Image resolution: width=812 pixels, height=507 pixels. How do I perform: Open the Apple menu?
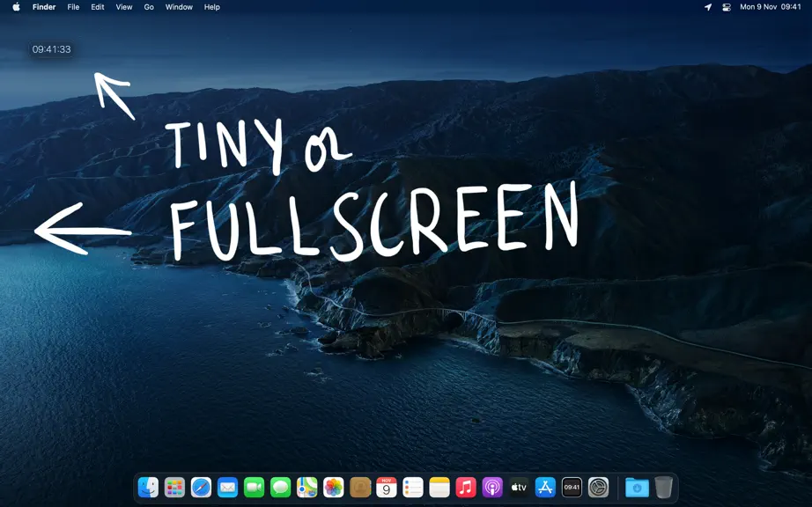16,7
